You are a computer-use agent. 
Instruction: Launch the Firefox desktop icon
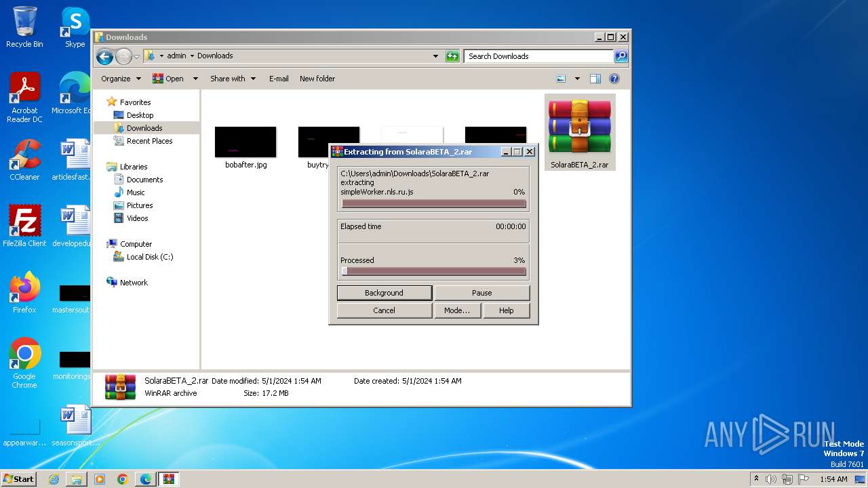pos(24,293)
